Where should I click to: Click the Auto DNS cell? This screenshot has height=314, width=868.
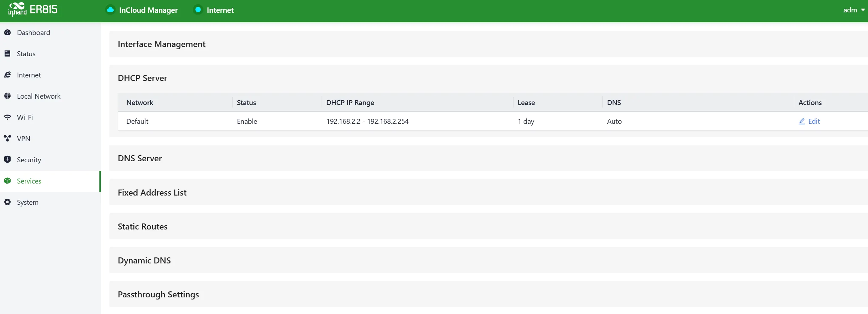614,121
